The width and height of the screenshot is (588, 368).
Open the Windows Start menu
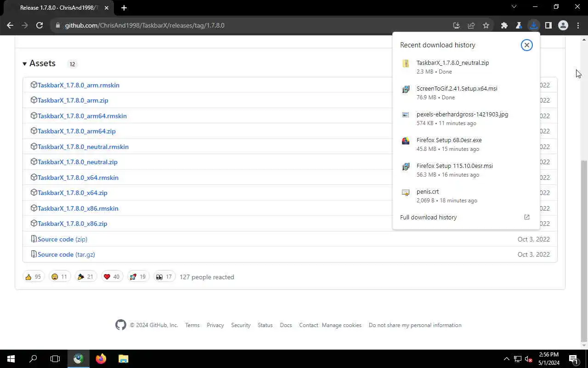[x=11, y=359]
